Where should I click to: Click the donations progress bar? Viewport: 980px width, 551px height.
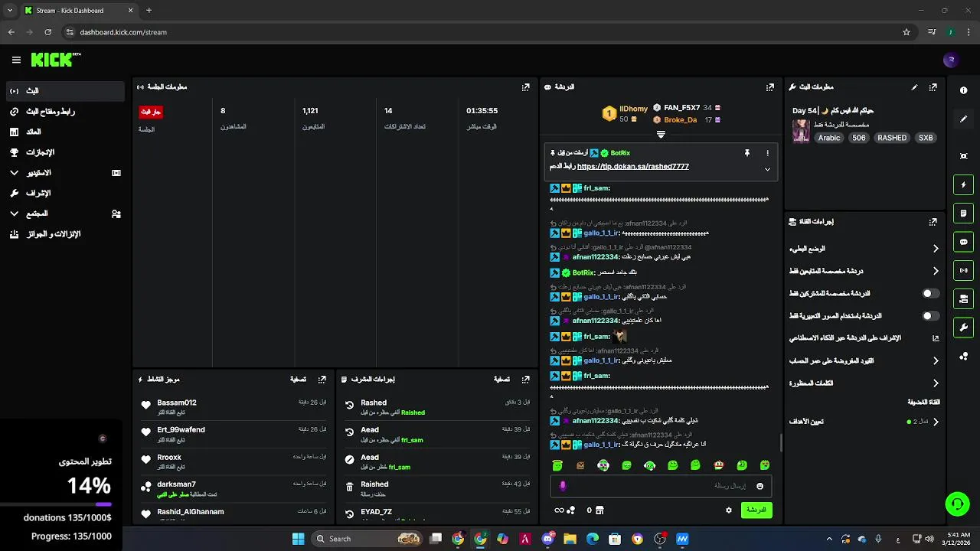click(56, 504)
